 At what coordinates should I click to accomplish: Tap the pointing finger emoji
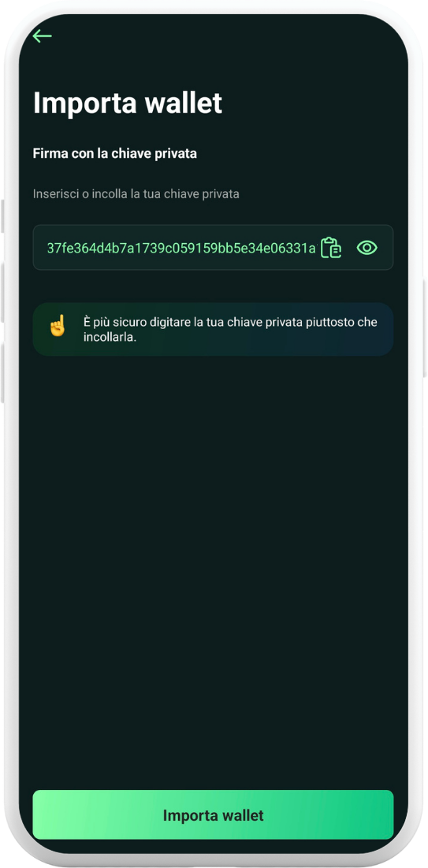(x=57, y=326)
